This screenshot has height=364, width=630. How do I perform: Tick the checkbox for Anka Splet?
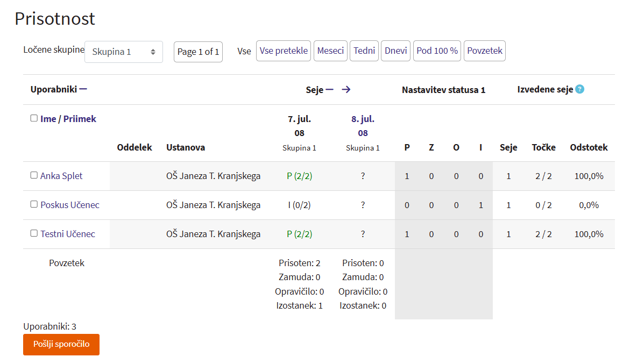[x=34, y=175]
